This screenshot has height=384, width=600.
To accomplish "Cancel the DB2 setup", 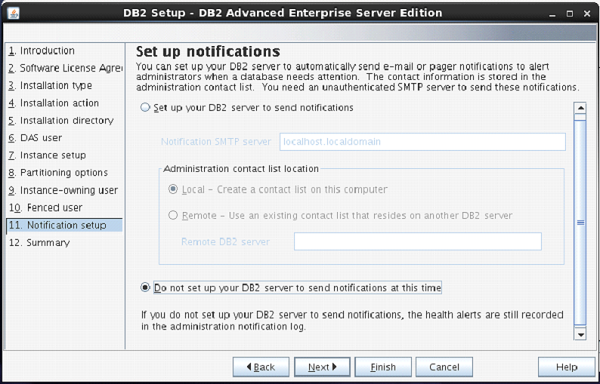I will pos(444,367).
